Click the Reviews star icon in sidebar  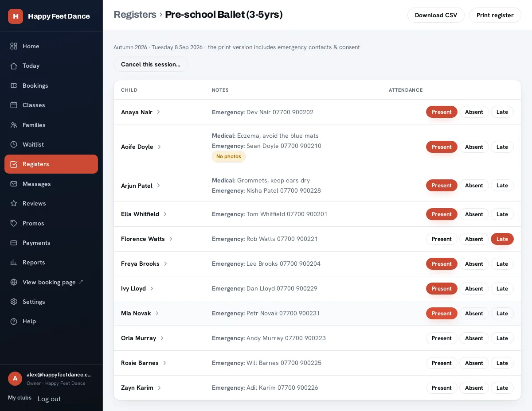click(x=14, y=203)
